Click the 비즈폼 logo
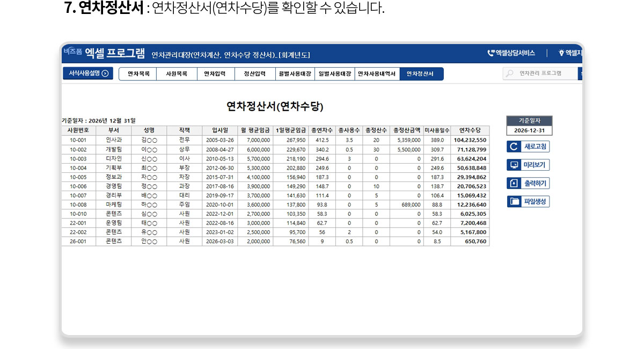 72,52
